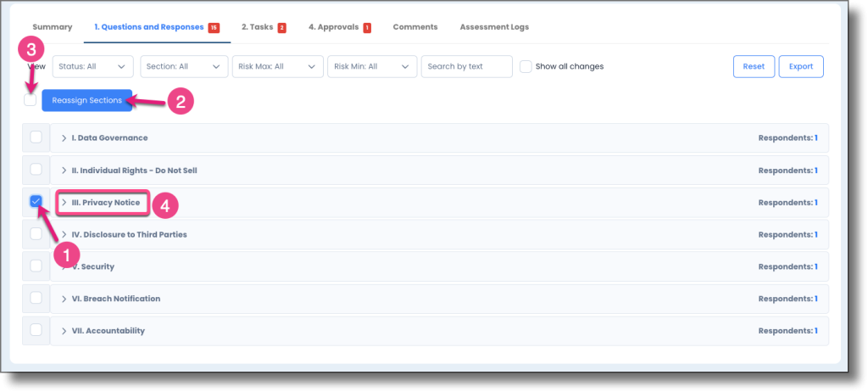This screenshot has height=392, width=868.
Task: Check the Individual Rights - Do Not Sell checkbox
Action: click(x=36, y=170)
